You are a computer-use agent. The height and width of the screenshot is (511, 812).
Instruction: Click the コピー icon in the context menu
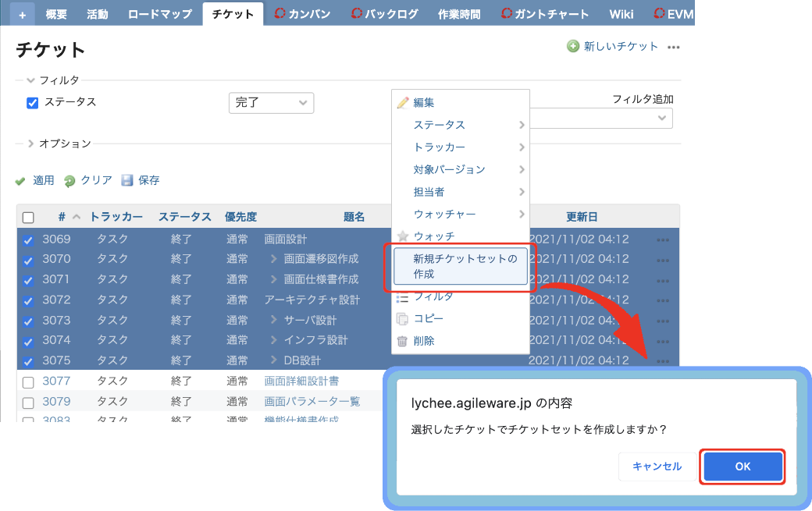tap(404, 318)
